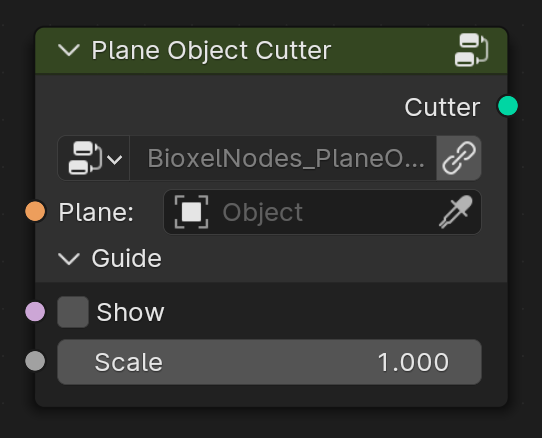Open the node group browse dropdown
The width and height of the screenshot is (542, 438).
tap(94, 158)
